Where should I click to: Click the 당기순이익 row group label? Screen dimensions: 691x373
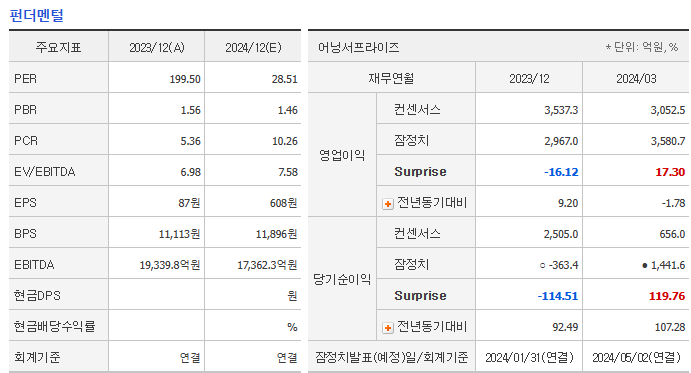[x=342, y=279]
